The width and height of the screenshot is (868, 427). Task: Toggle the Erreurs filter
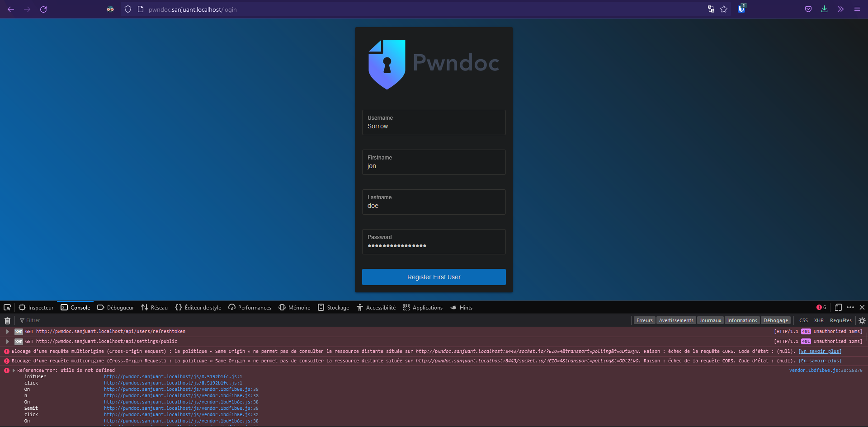pyautogui.click(x=644, y=320)
